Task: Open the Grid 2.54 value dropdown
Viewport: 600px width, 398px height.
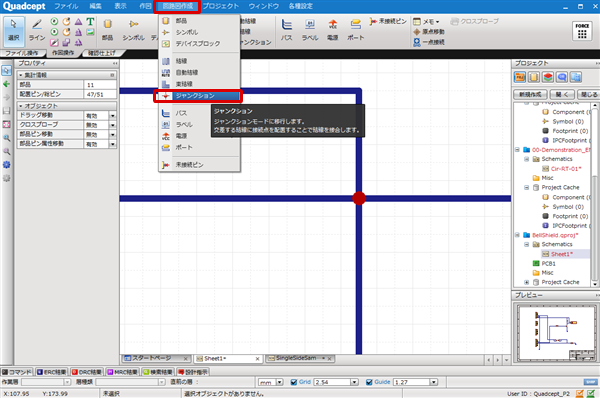Action: pyautogui.click(x=354, y=382)
